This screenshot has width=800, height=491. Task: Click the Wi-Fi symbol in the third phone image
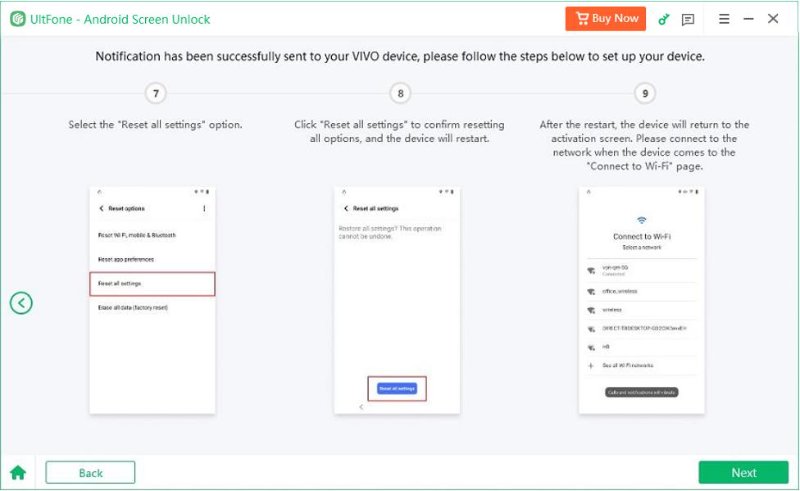tap(641, 220)
